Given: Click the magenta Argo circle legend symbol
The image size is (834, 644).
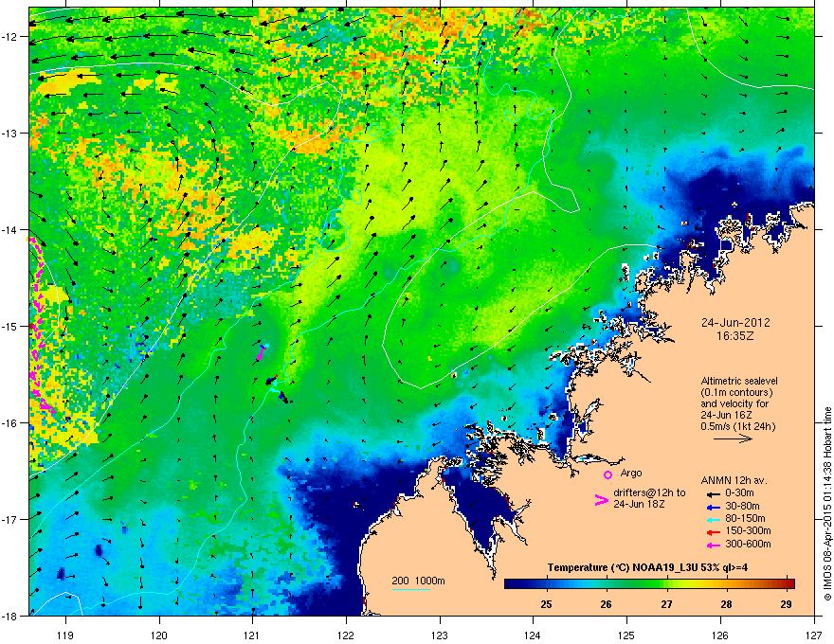Looking at the screenshot, I should point(607,474).
